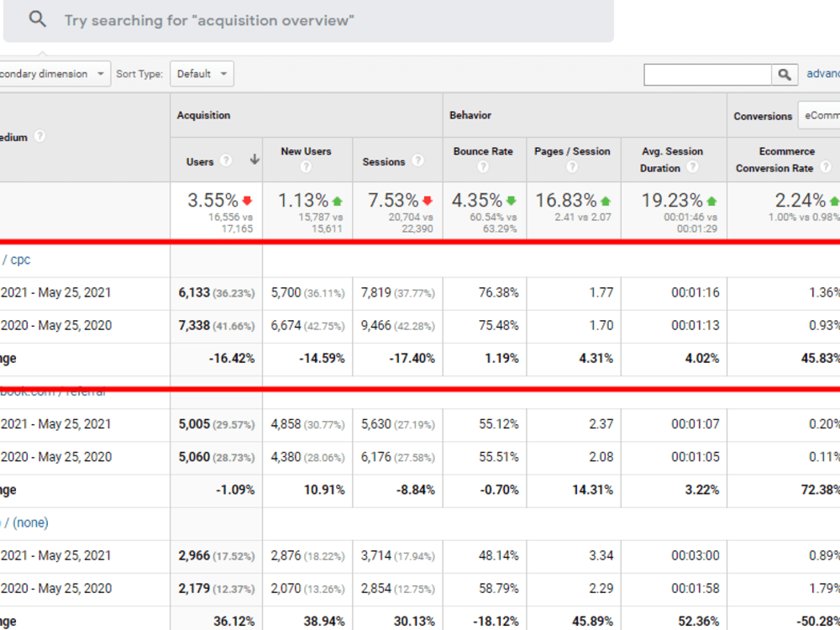This screenshot has width=840, height=630.
Task: Open the help icon under Bounce Rate
Action: click(483, 167)
